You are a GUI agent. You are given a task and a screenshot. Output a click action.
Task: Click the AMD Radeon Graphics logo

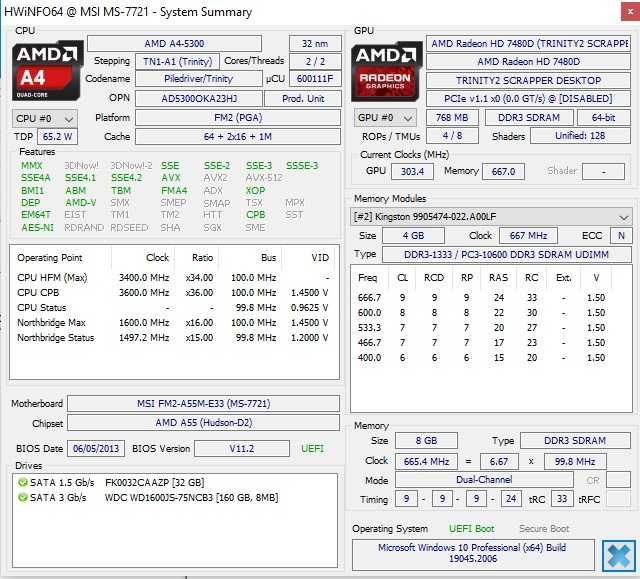click(x=387, y=71)
